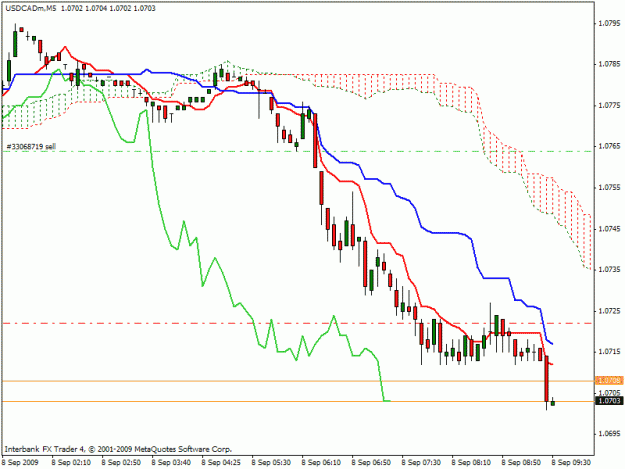The image size is (625, 469).
Task: Click the 1.0775 price axis label
Action: coord(610,105)
